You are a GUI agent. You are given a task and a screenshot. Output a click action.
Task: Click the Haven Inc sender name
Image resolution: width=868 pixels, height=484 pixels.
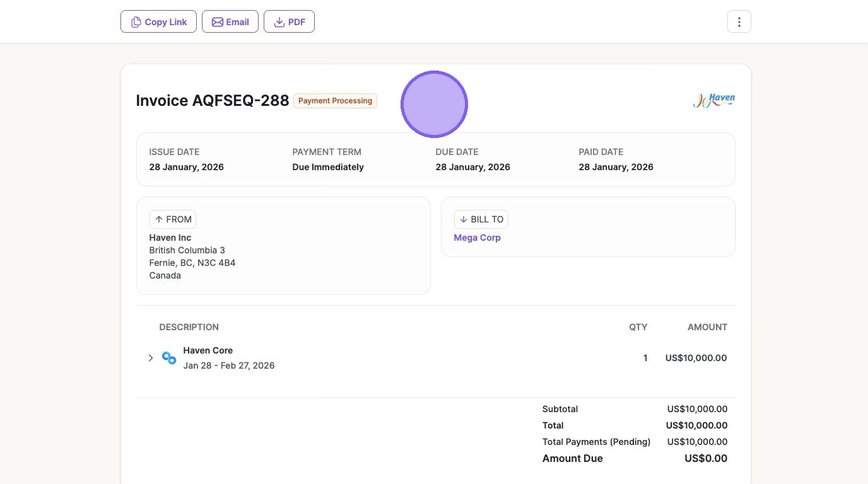point(170,238)
